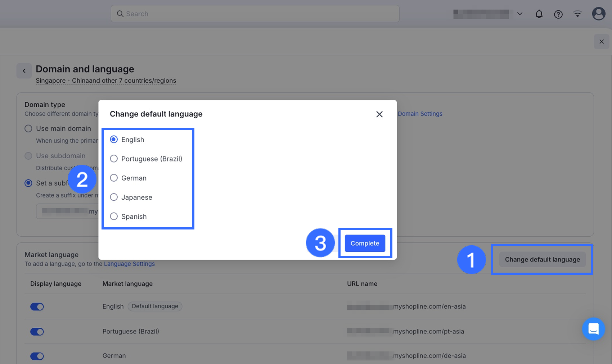This screenshot has width=612, height=364.
Task: Click the notifications bell icon
Action: [539, 14]
